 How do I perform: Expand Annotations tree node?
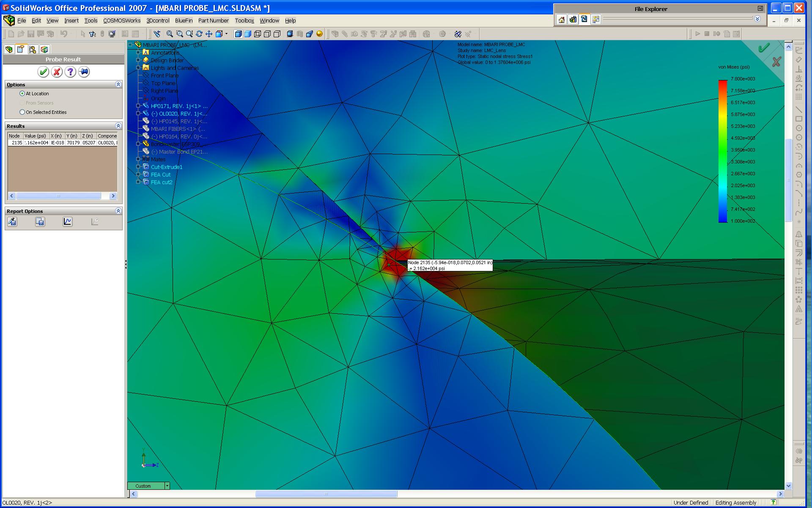coord(138,52)
